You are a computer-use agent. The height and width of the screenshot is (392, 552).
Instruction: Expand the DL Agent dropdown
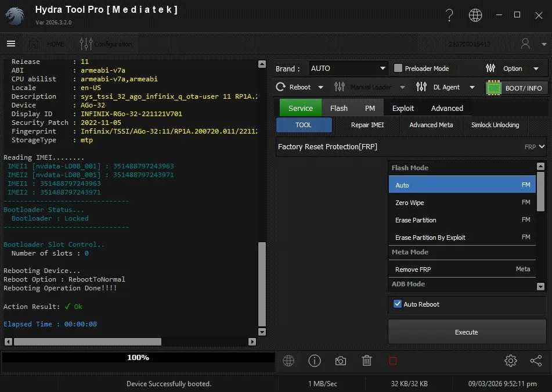click(x=446, y=87)
